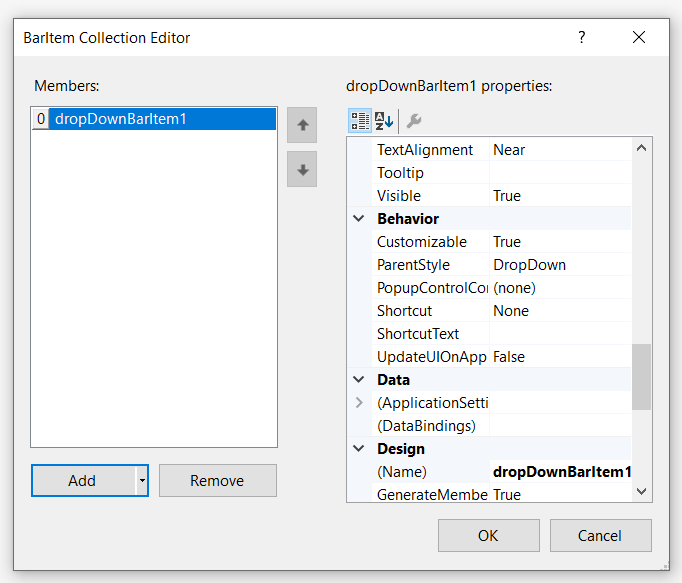The height and width of the screenshot is (583, 682).
Task: Move selected member up
Action: pyautogui.click(x=302, y=125)
